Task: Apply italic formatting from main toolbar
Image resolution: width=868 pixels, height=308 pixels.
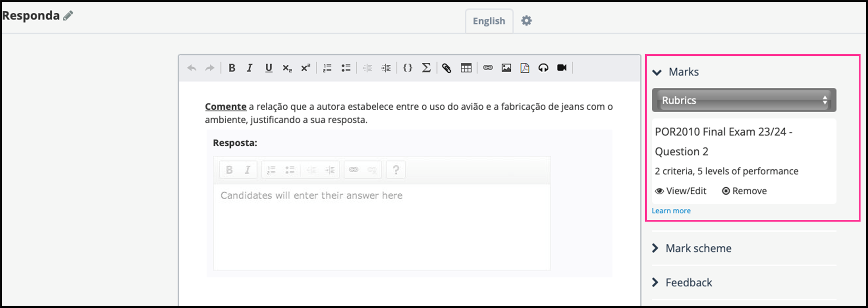Action: point(249,68)
